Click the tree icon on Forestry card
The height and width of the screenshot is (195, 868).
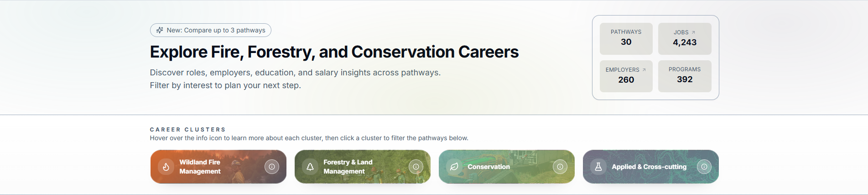[310, 167]
